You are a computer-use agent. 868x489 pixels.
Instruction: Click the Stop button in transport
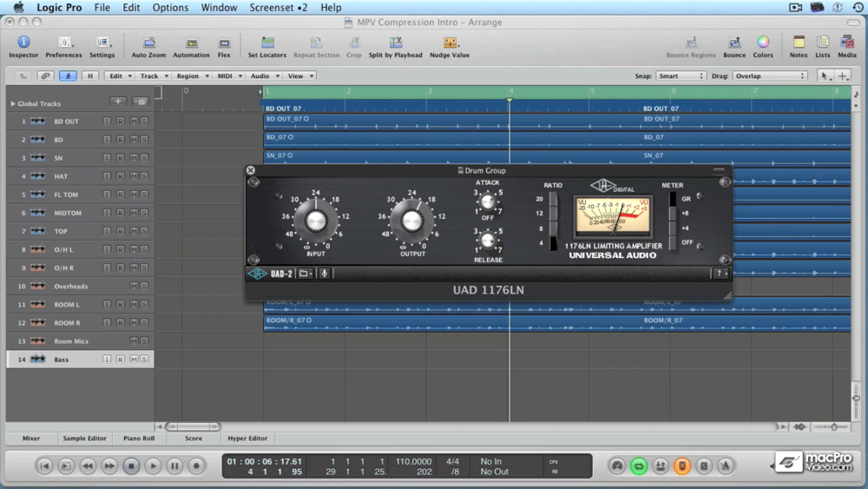tap(131, 466)
